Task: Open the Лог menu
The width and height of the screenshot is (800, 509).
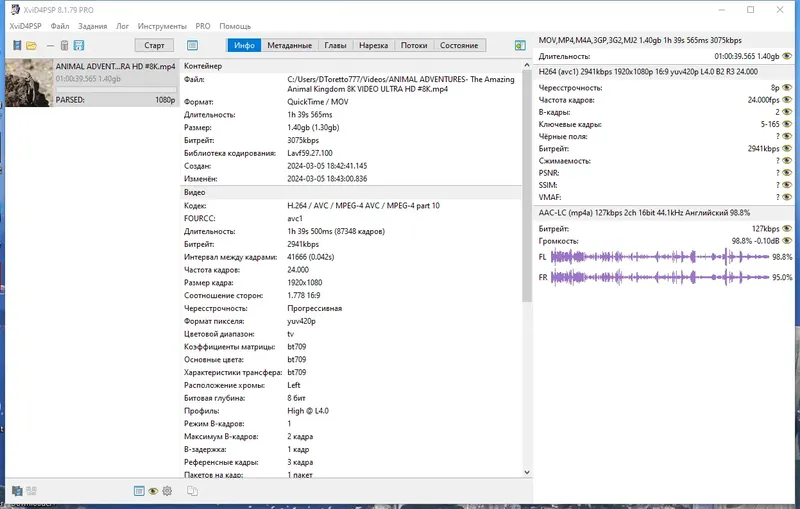Action: coord(122,26)
